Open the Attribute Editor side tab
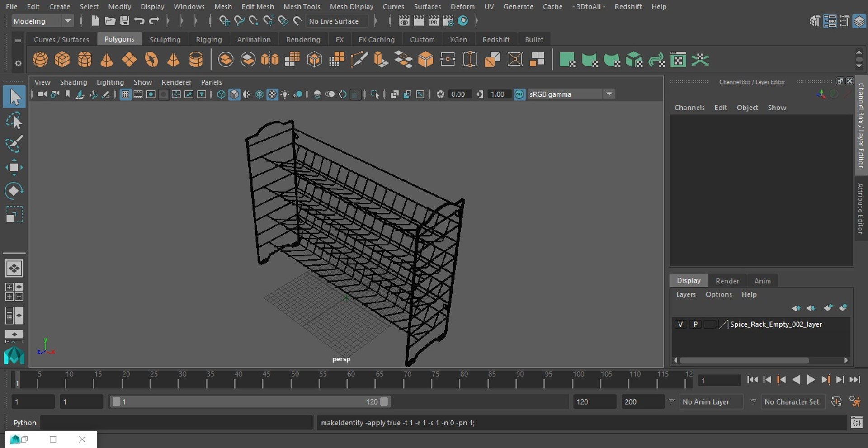The height and width of the screenshot is (448, 868). click(860, 208)
